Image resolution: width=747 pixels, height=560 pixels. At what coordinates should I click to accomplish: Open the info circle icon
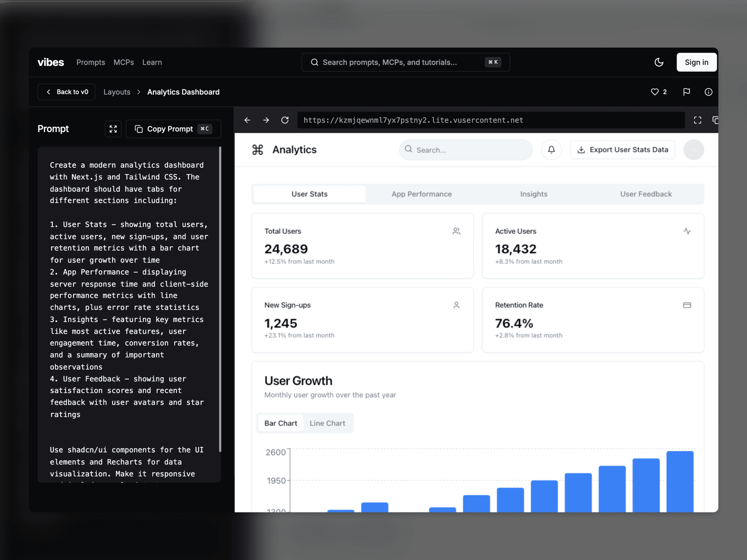point(708,92)
